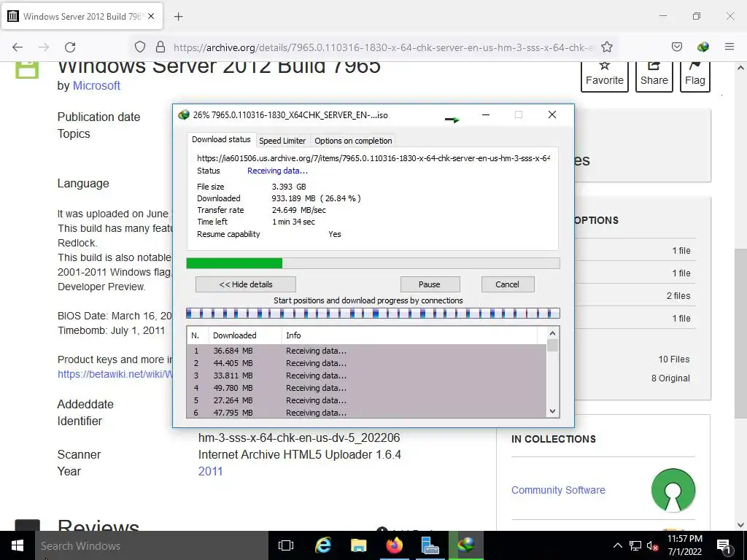Switch to Speed Limiter tab
Screen dimensions: 747x560
click(x=282, y=141)
